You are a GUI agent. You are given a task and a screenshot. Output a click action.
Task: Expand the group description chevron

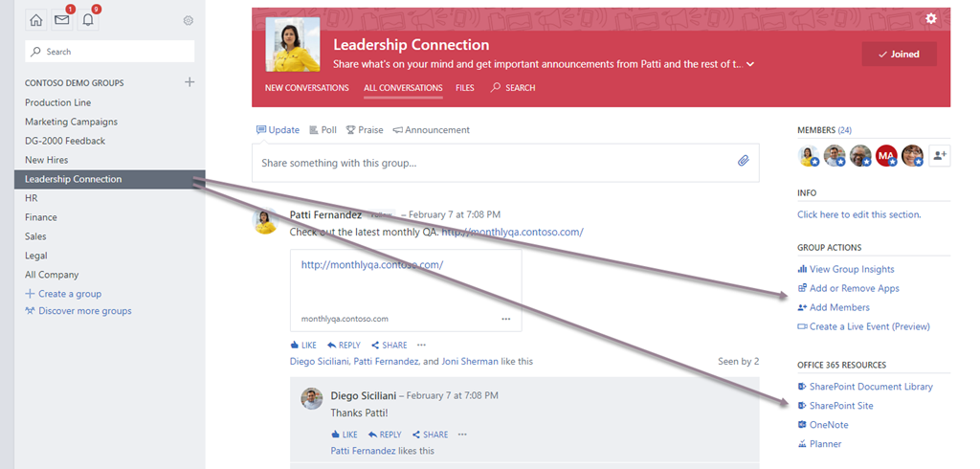(750, 64)
